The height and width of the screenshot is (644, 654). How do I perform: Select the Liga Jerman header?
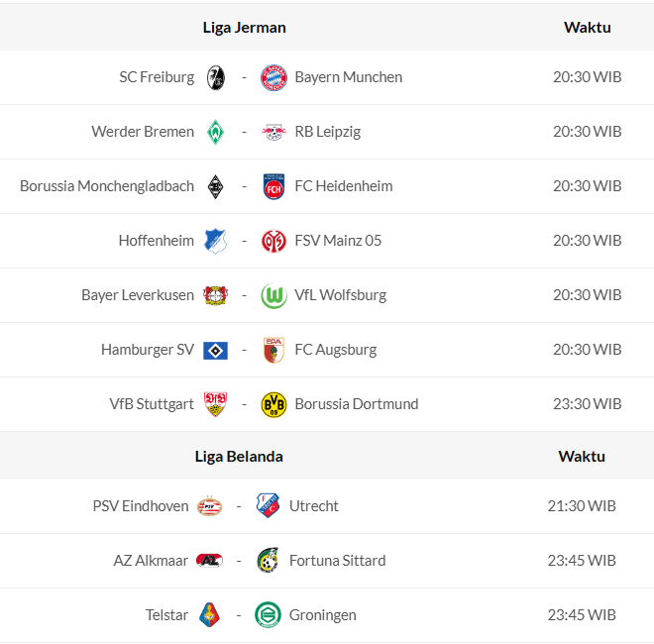point(244,28)
